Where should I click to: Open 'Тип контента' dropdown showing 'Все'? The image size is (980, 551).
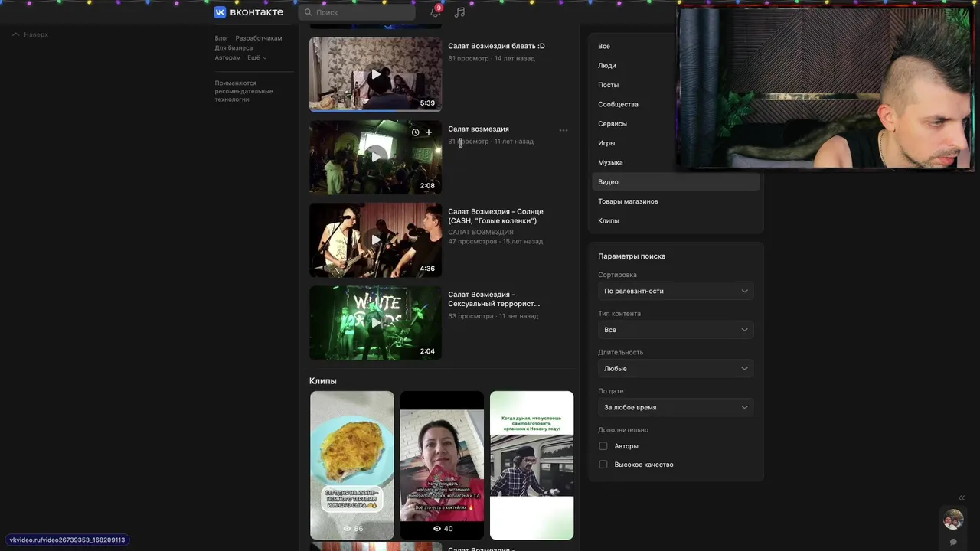[x=676, y=330]
